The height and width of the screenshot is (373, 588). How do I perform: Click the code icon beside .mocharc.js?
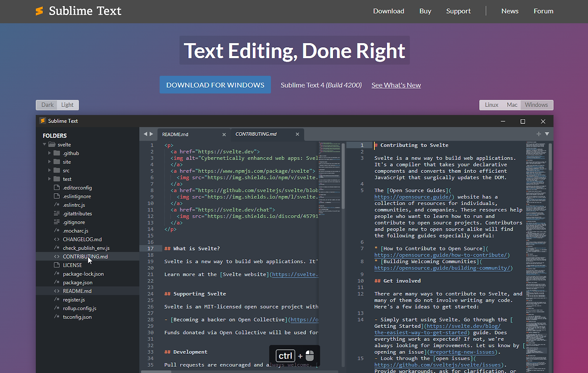[x=57, y=231]
